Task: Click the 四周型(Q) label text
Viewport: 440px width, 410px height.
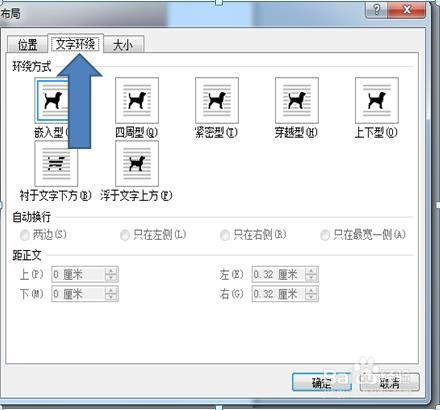Action: [x=136, y=132]
